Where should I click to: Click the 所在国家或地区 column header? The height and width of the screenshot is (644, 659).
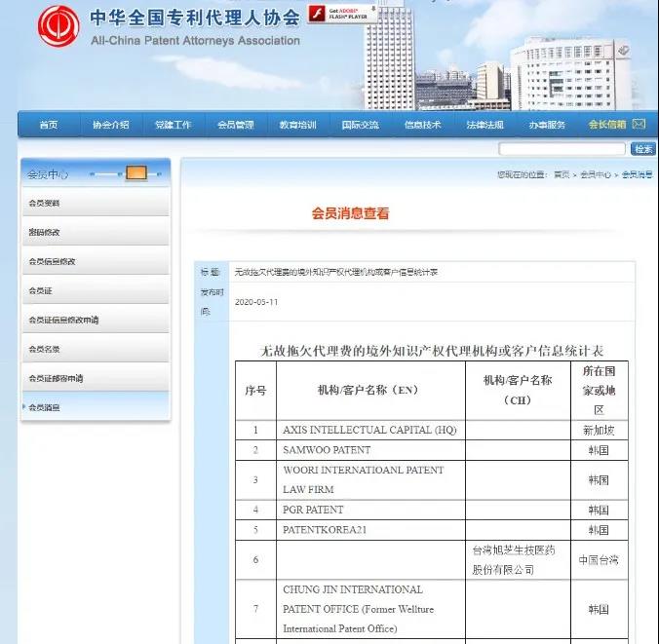600,391
